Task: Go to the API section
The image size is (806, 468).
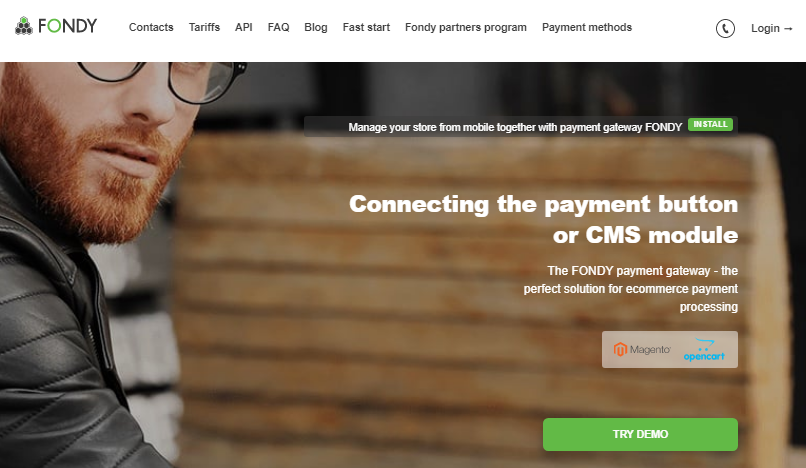Action: 244,27
